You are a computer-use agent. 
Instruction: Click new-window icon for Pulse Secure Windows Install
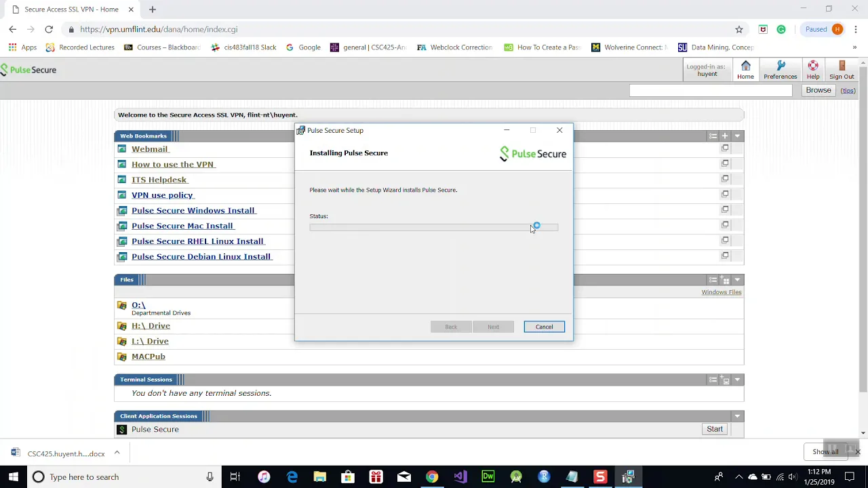[x=725, y=209]
